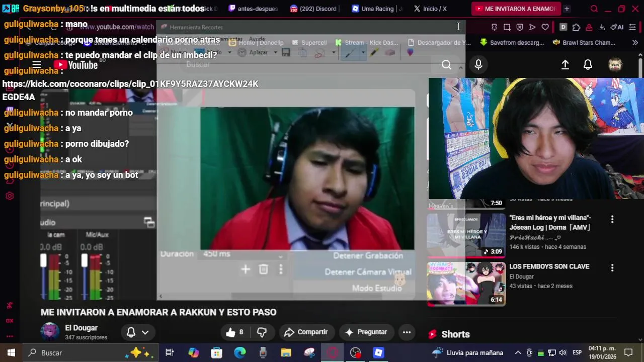Open the Windows notification center
Screen dimensions: 644x362
pos(628,352)
